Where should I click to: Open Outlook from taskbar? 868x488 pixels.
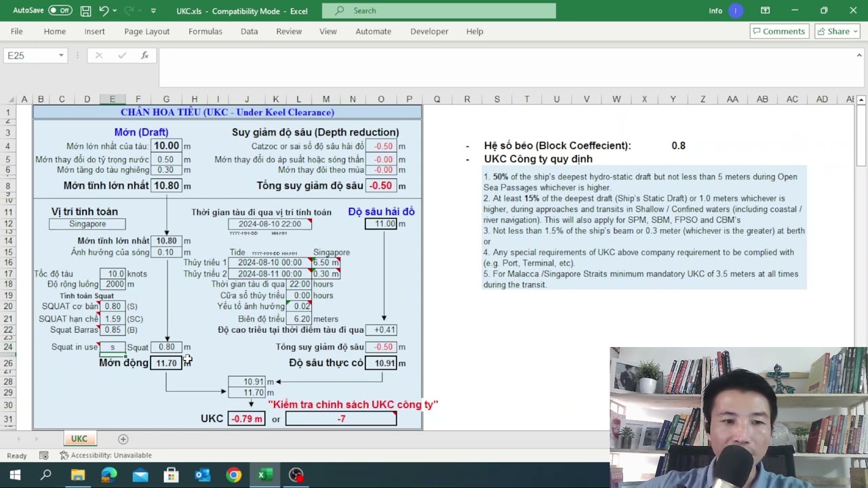(202, 475)
